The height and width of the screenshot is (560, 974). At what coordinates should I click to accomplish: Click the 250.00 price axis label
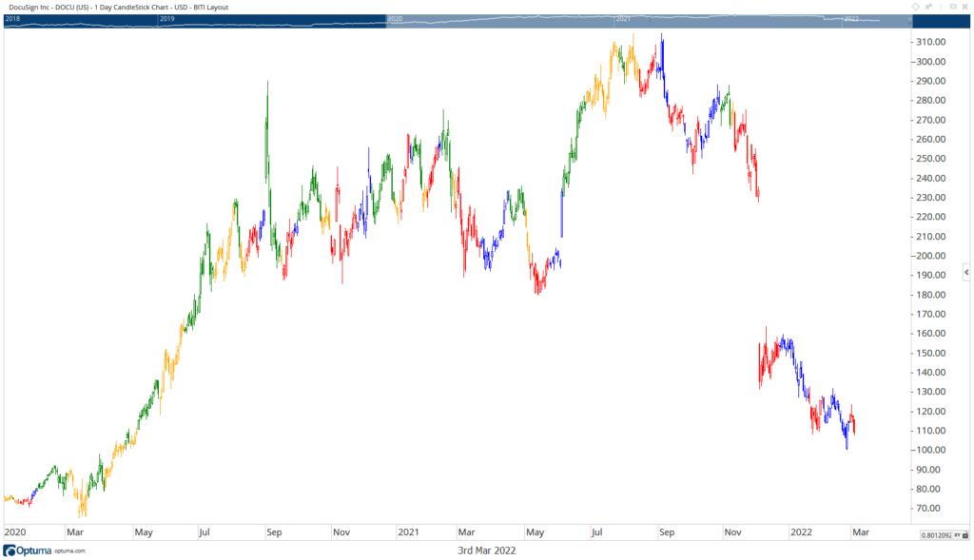(x=930, y=159)
